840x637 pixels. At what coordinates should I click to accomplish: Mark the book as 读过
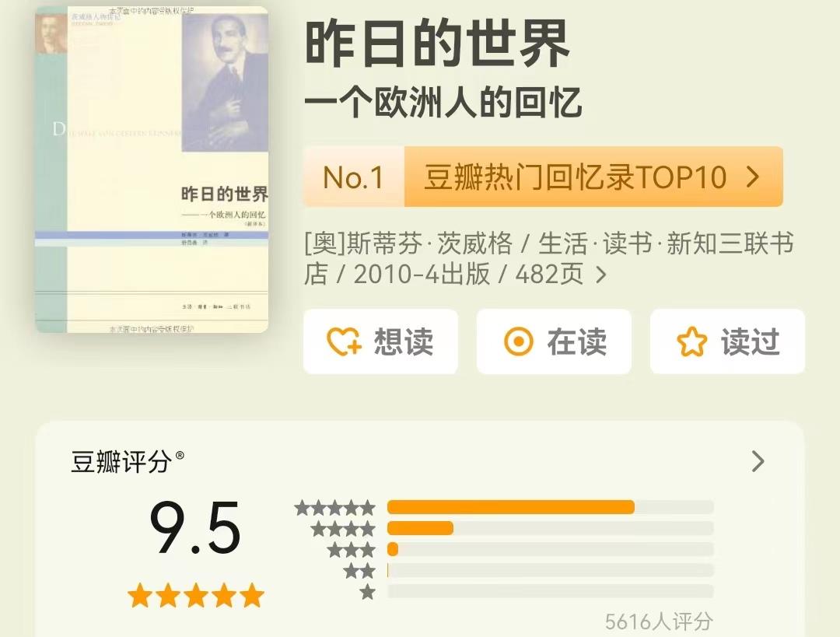coord(727,341)
